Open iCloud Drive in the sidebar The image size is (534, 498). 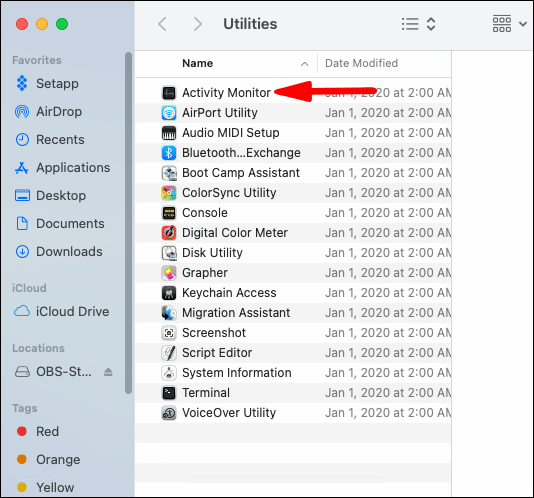(x=73, y=311)
